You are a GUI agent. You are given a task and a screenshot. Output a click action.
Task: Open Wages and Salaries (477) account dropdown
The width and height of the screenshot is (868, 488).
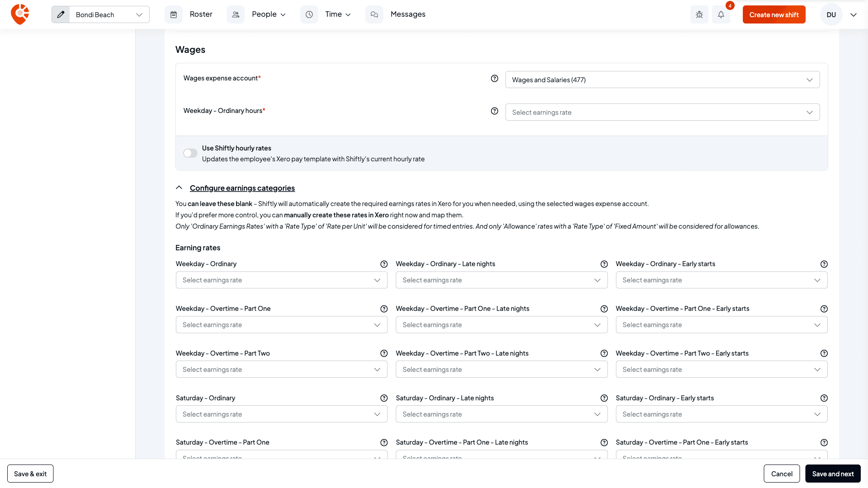[x=662, y=80]
